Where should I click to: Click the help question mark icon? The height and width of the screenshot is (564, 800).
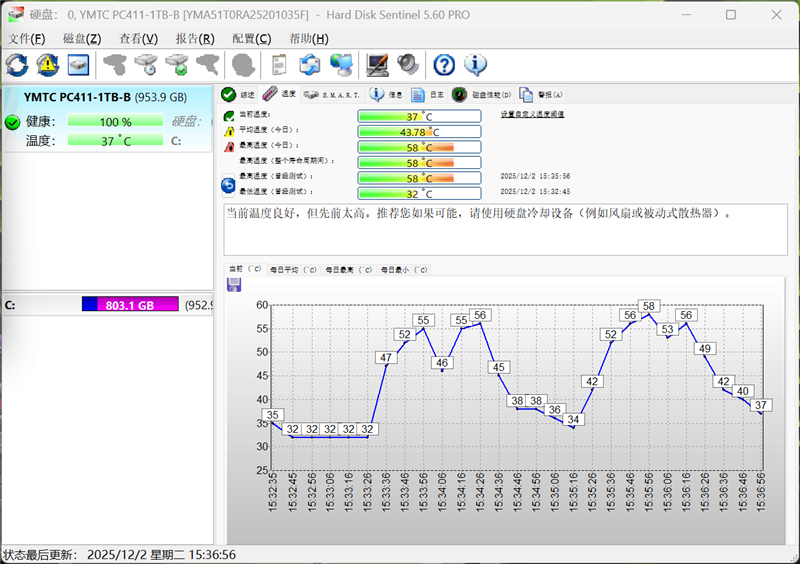(x=444, y=65)
